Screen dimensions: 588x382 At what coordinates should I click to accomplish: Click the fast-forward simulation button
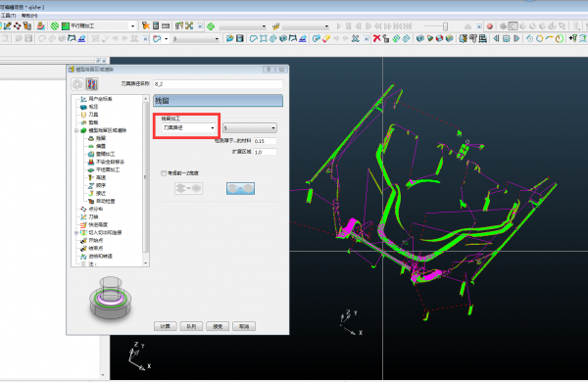388,26
